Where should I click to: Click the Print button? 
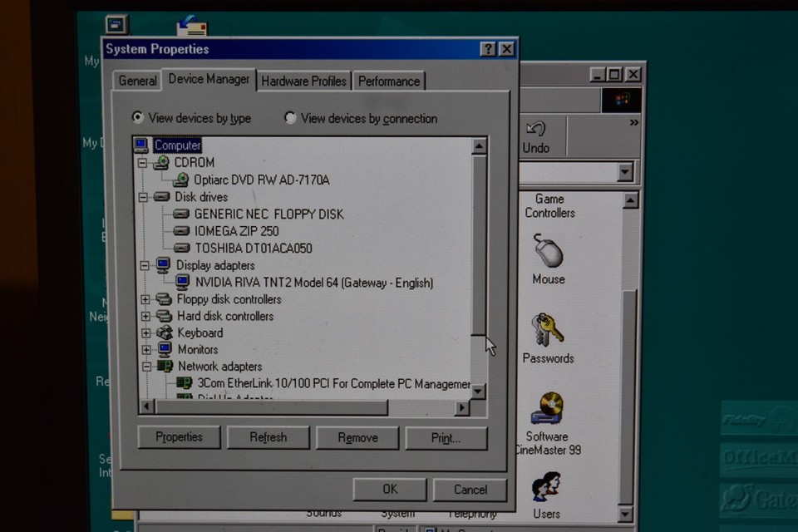[446, 438]
